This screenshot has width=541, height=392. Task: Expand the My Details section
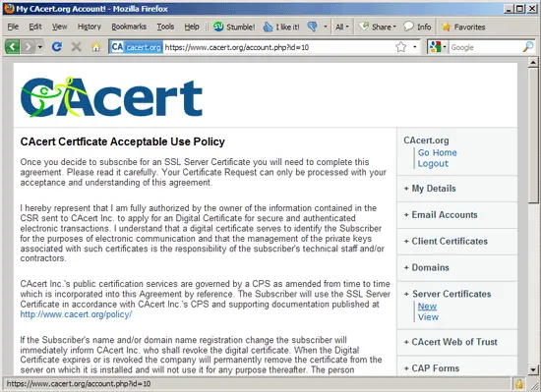430,189
